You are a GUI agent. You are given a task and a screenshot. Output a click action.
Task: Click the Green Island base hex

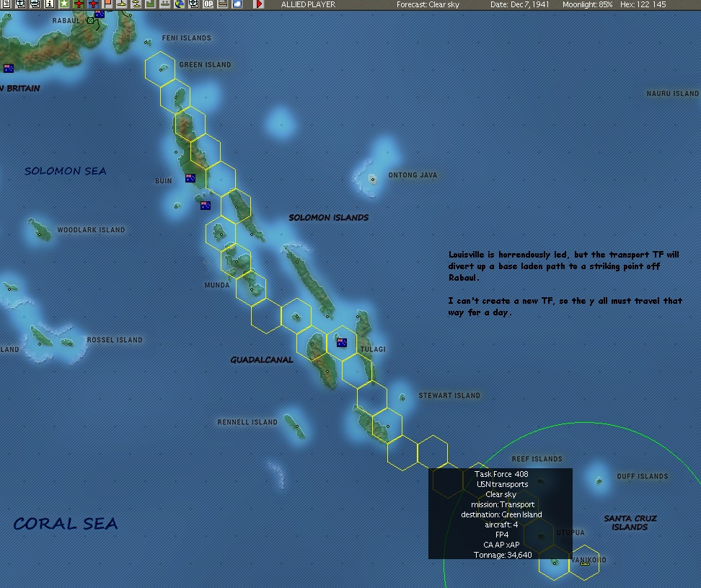[x=160, y=69]
